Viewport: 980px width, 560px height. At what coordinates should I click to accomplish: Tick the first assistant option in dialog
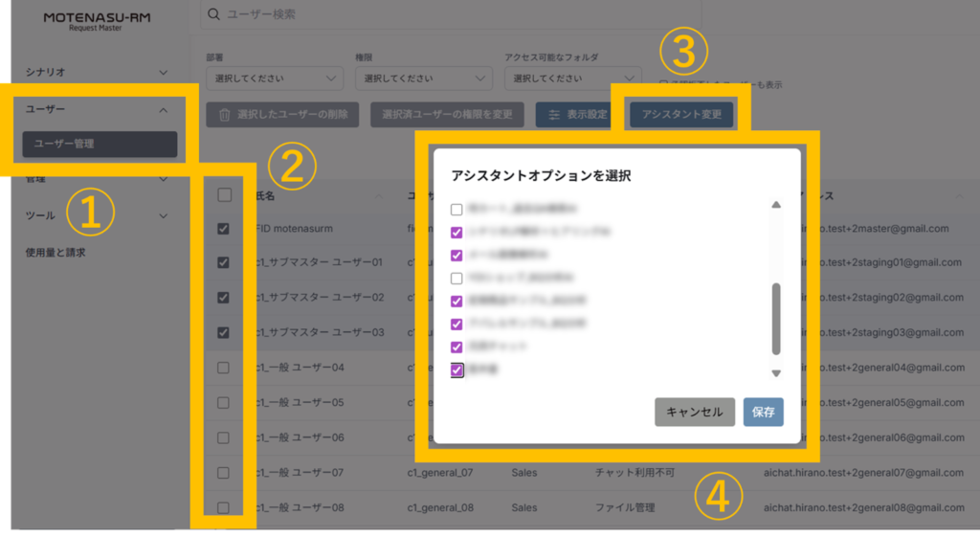pos(457,209)
